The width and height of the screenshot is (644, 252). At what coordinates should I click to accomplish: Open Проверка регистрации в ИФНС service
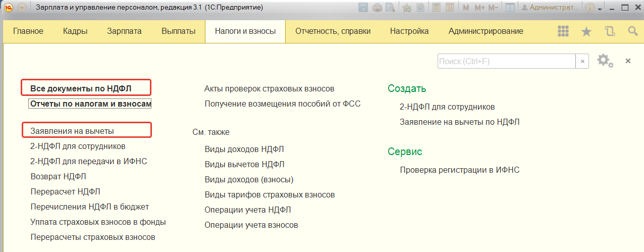pyautogui.click(x=459, y=170)
